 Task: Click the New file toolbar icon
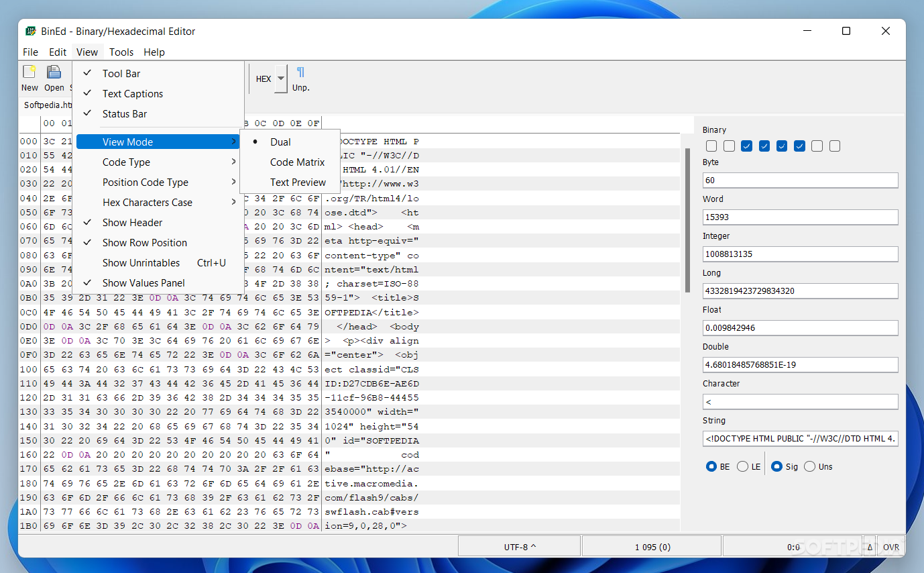(x=30, y=72)
